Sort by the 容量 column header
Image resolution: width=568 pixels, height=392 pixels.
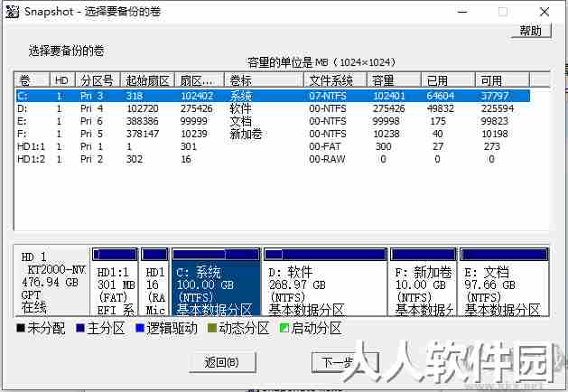click(x=394, y=80)
